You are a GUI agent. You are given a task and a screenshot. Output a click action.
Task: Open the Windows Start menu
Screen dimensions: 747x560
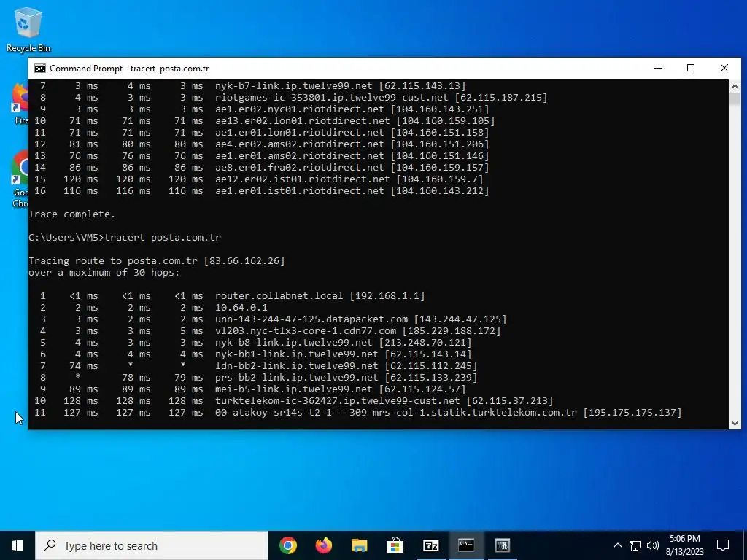(18, 545)
